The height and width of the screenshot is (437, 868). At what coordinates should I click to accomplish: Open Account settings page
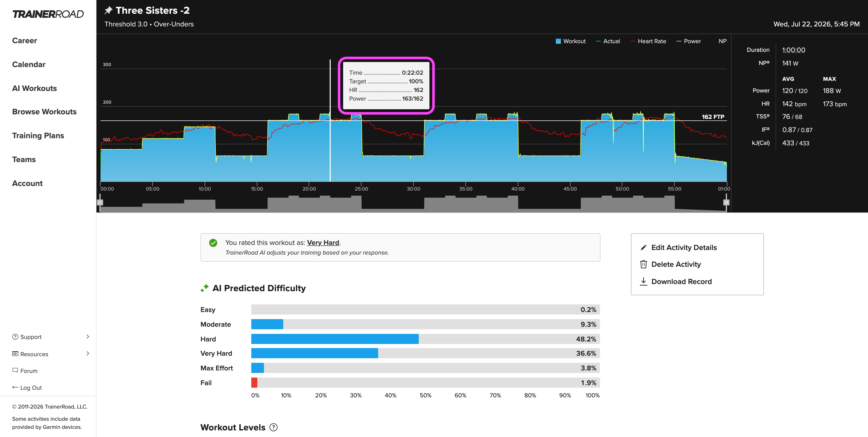[x=28, y=183]
